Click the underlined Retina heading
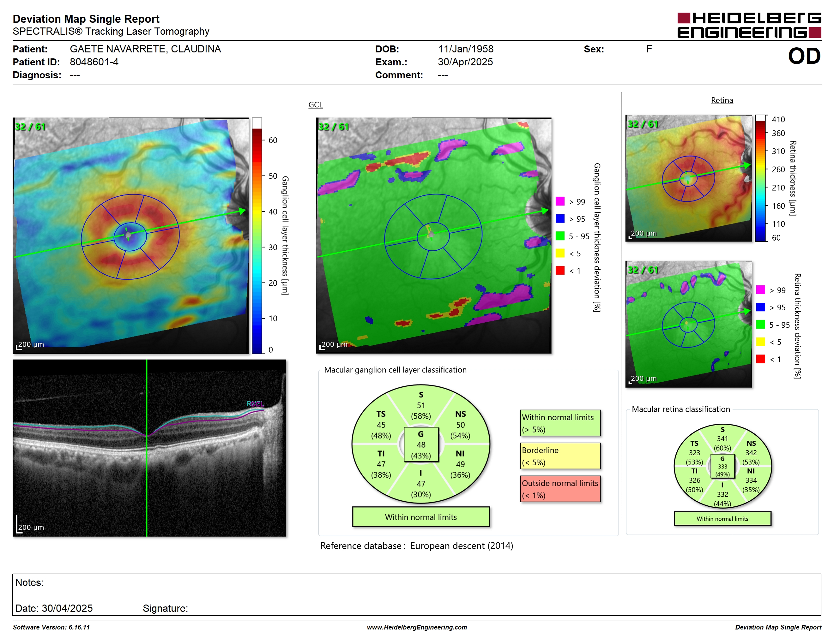Viewport: 834px width, 644px height. click(722, 100)
